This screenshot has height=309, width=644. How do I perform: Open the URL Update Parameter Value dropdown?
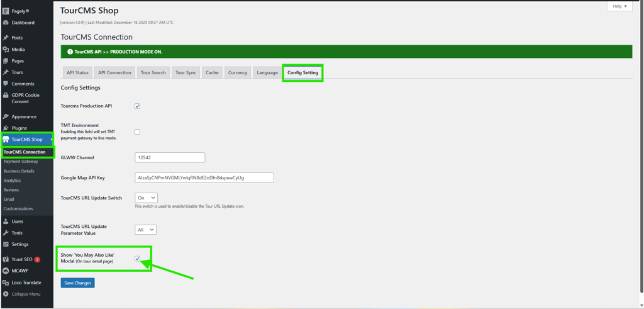pyautogui.click(x=146, y=230)
